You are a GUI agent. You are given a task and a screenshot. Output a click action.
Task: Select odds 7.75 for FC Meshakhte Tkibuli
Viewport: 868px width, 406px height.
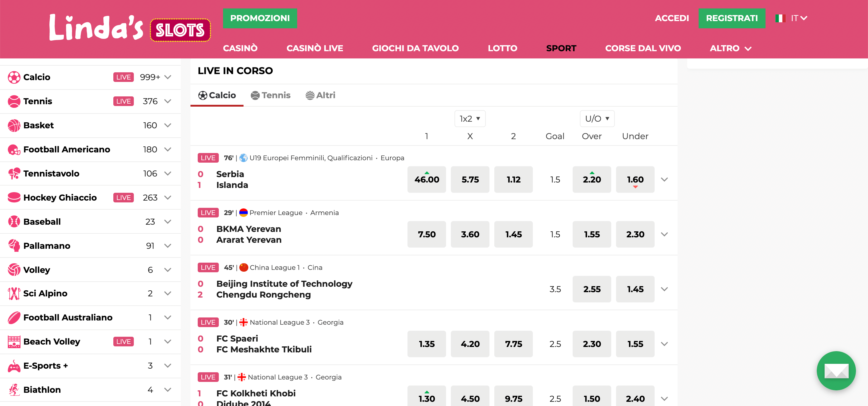[513, 344]
